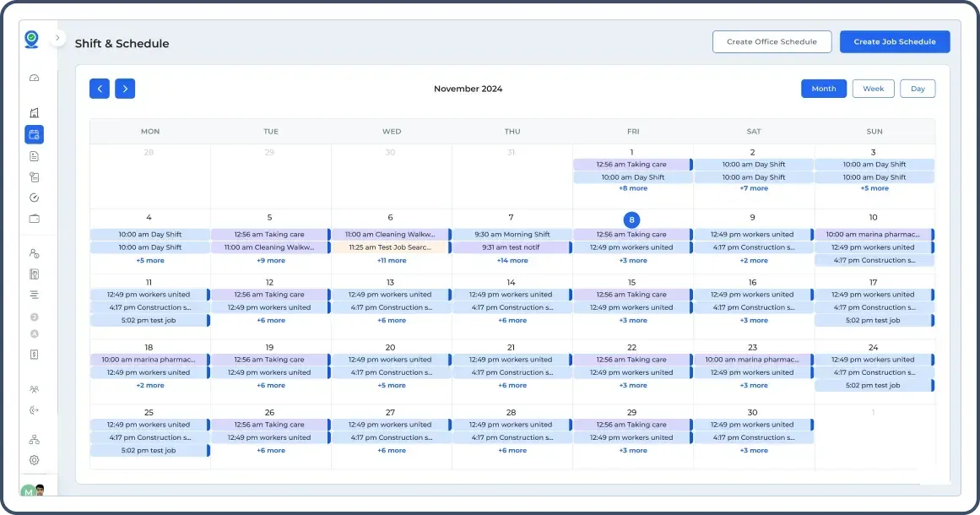Click the briefcase icon in the sidebar

34,218
